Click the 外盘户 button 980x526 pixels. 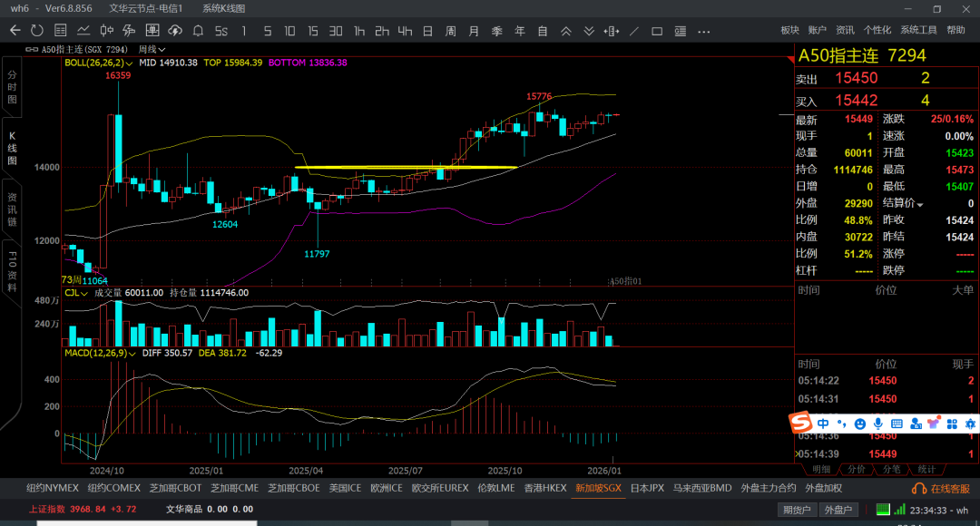(x=838, y=510)
